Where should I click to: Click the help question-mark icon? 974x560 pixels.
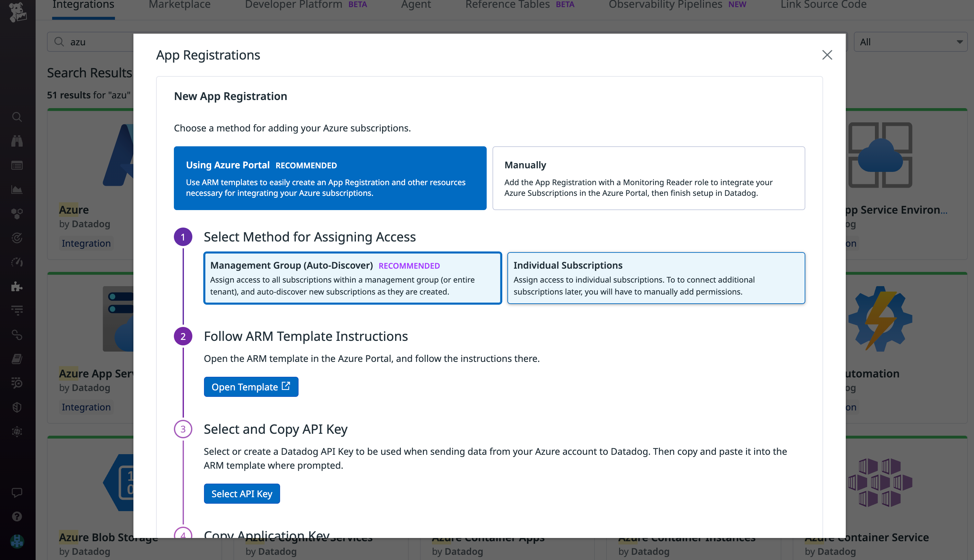(17, 517)
